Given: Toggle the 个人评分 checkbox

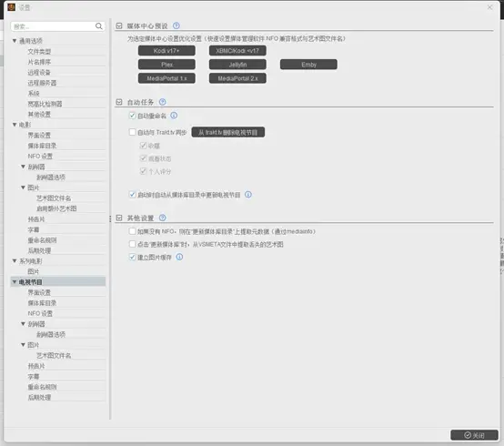Looking at the screenshot, I should click(144, 171).
